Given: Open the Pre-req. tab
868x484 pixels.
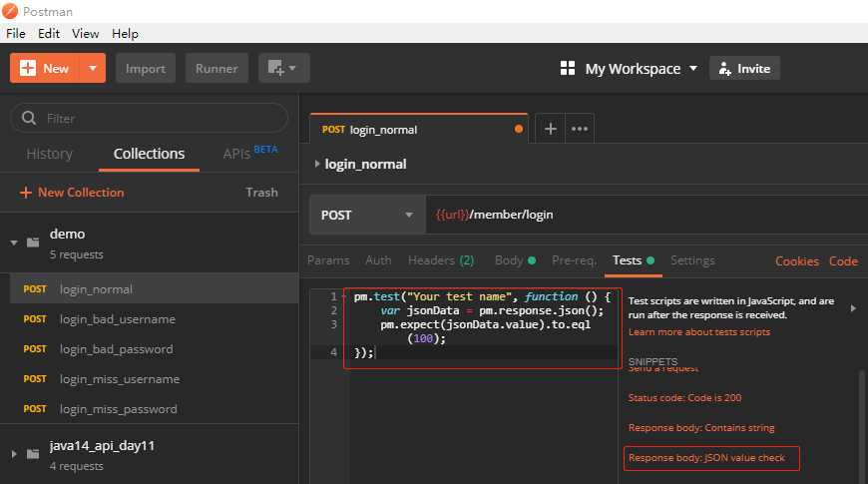Looking at the screenshot, I should tap(574, 260).
